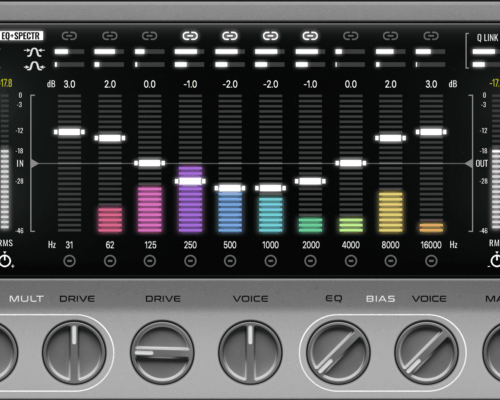The image size is (500, 400).
Task: Click the reset circle below 8000 Hz
Action: point(391,261)
